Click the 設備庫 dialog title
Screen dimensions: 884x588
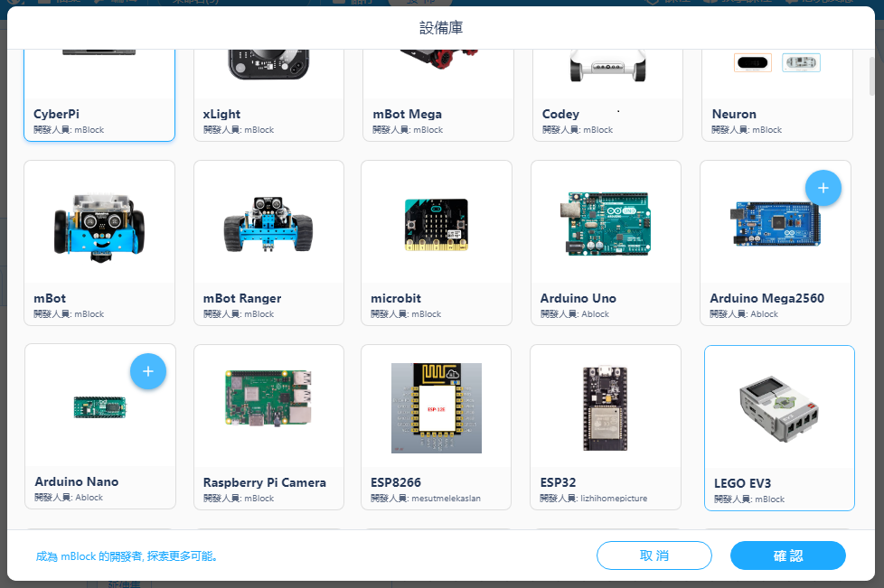441,28
